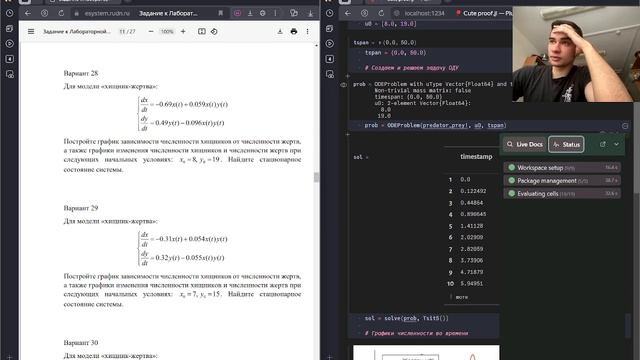Zoom out the PDF with the minus button
The height and width of the screenshot is (360, 640).
tap(151, 31)
